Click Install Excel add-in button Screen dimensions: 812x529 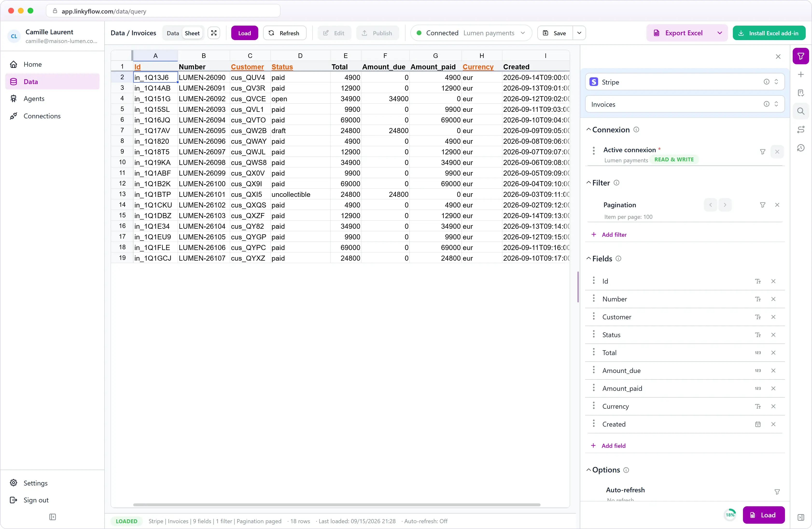point(769,33)
